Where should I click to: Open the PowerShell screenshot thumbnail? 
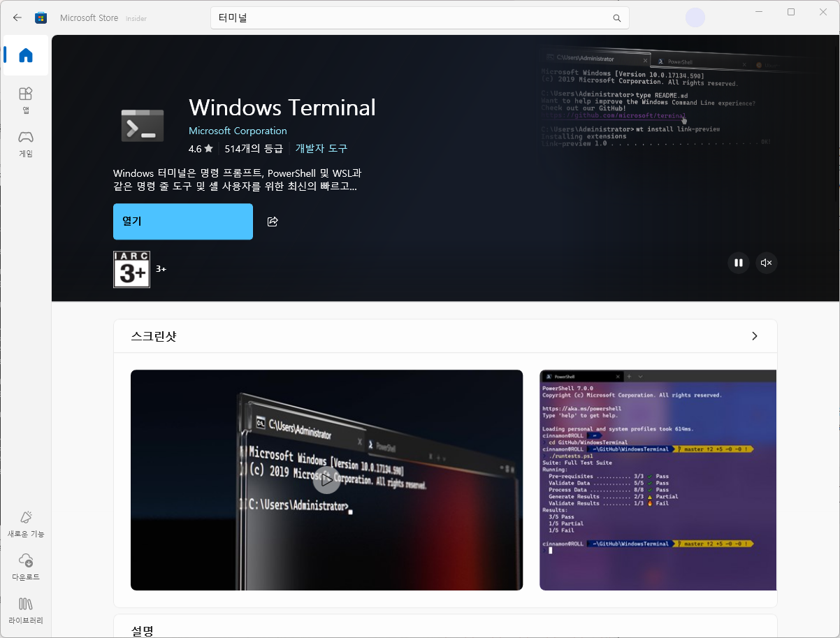pyautogui.click(x=658, y=480)
